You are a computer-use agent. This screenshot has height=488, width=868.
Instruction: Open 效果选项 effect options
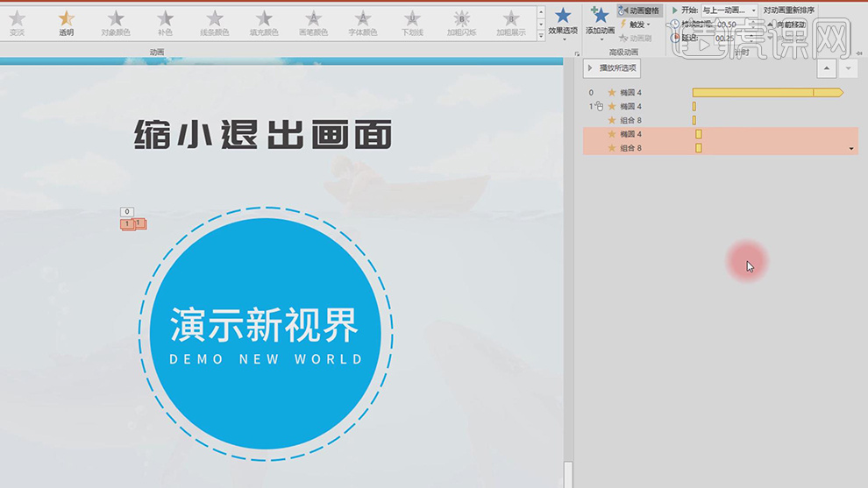(x=563, y=21)
